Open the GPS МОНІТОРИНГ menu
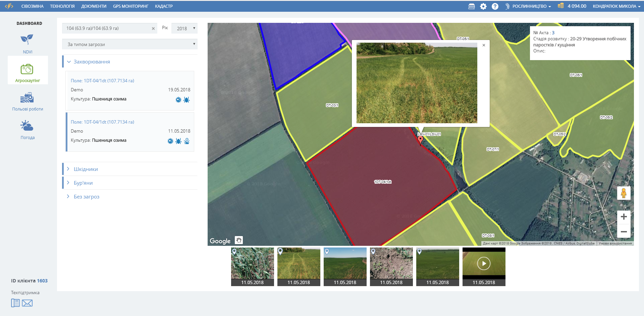 (130, 6)
